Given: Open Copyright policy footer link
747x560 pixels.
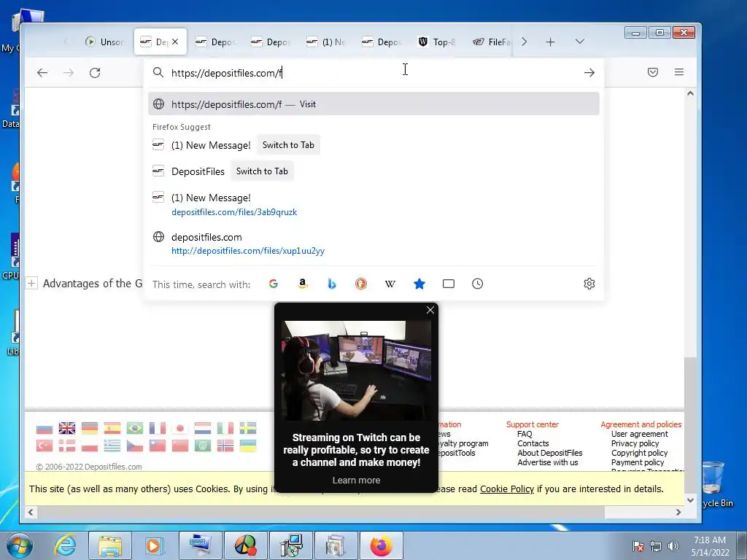Looking at the screenshot, I should tap(639, 453).
